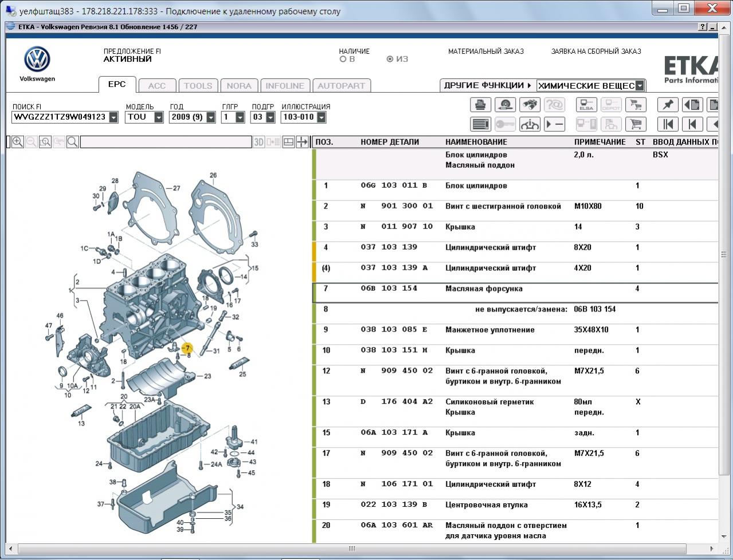Click the remote desktop title bar icon

tap(10, 11)
